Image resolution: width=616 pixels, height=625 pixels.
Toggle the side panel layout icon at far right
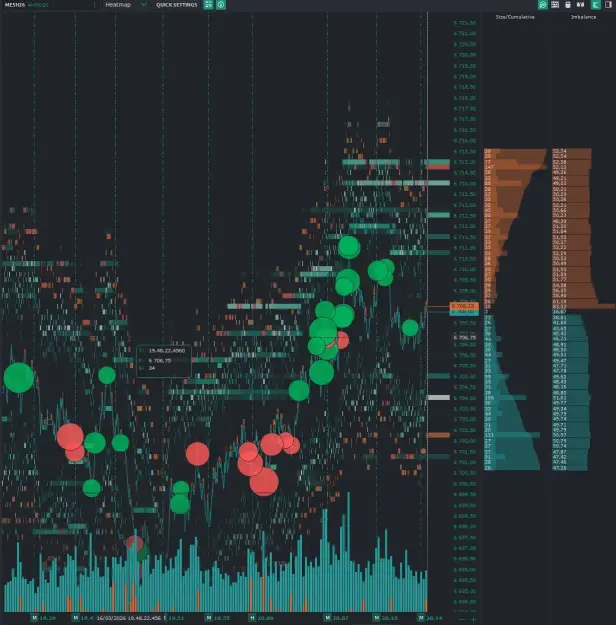(x=608, y=5)
